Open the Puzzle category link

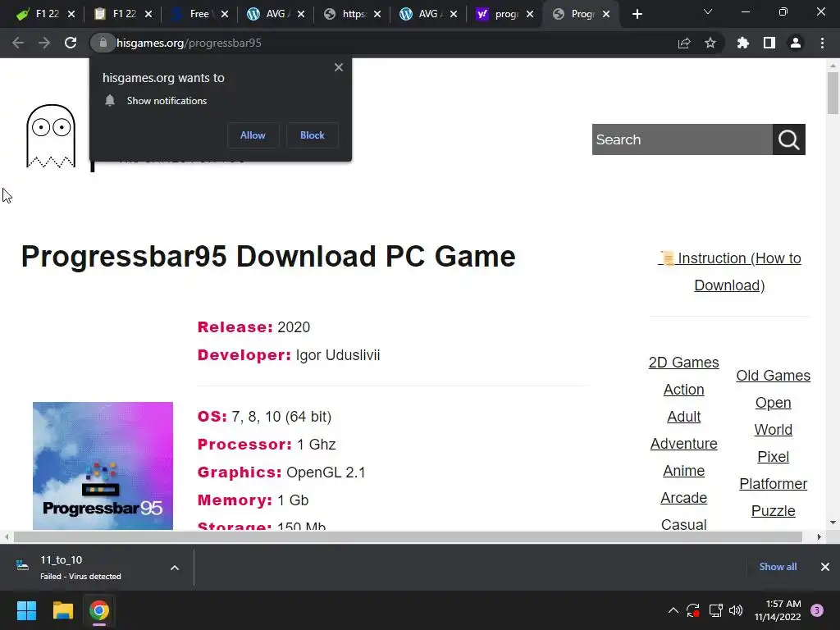[773, 511]
